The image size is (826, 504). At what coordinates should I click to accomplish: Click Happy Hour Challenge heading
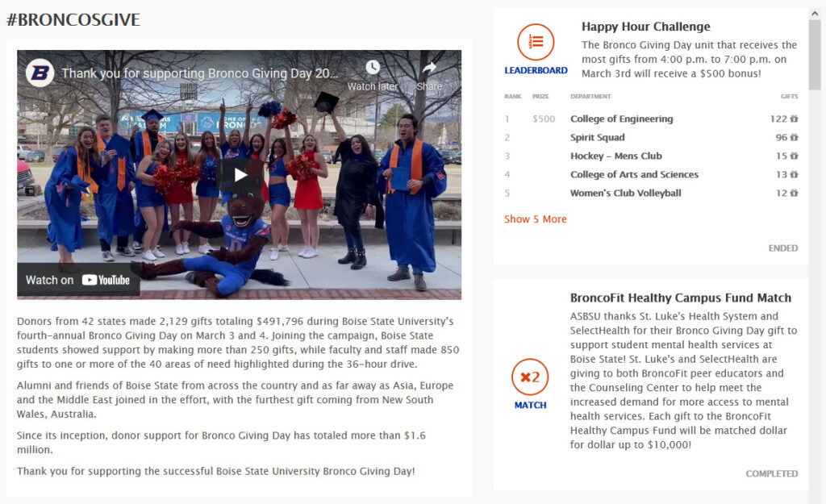[646, 27]
